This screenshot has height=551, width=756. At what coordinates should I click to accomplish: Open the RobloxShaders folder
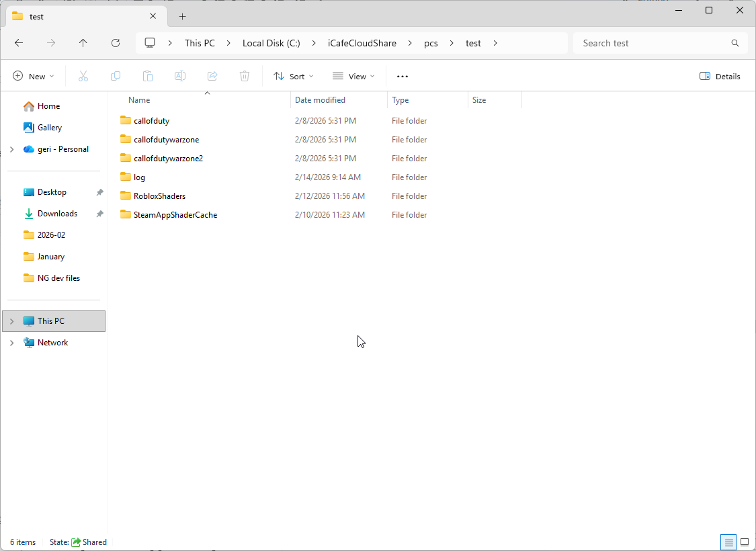point(159,196)
